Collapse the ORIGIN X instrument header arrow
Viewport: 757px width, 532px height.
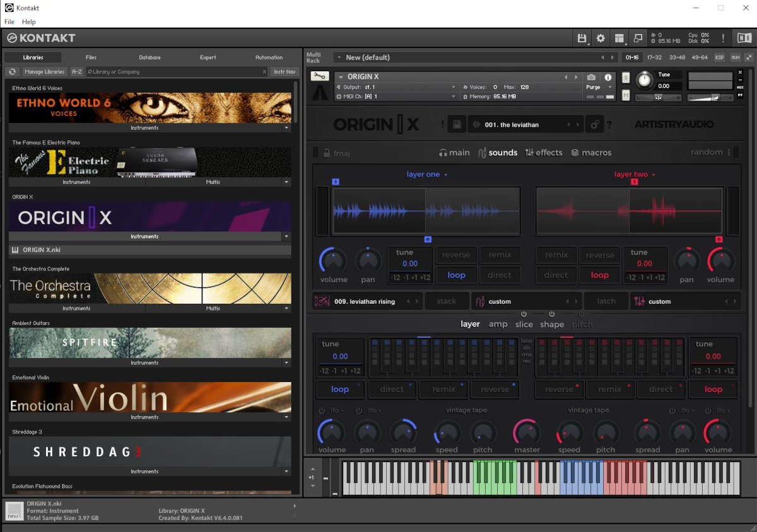click(341, 77)
